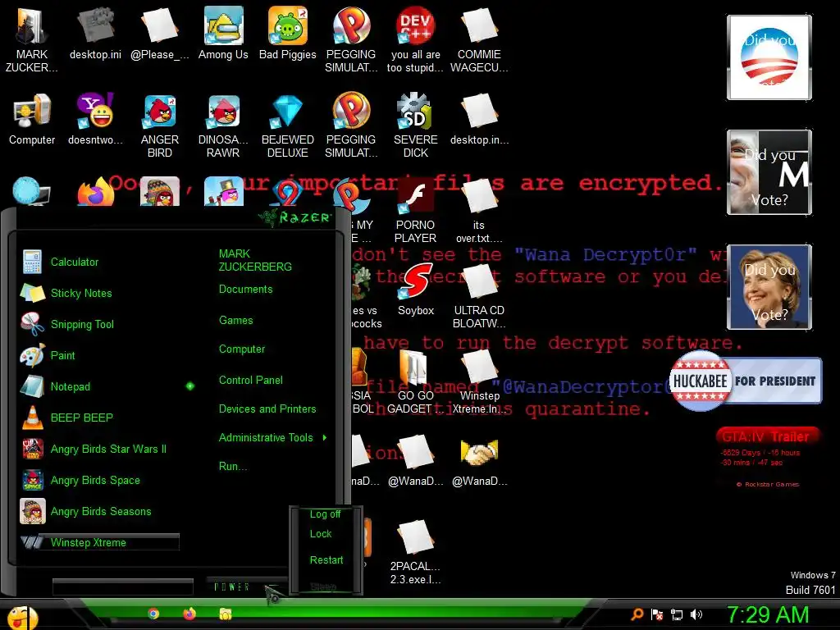Select the Soybox desktop icon
840x630 pixels.
point(415,290)
